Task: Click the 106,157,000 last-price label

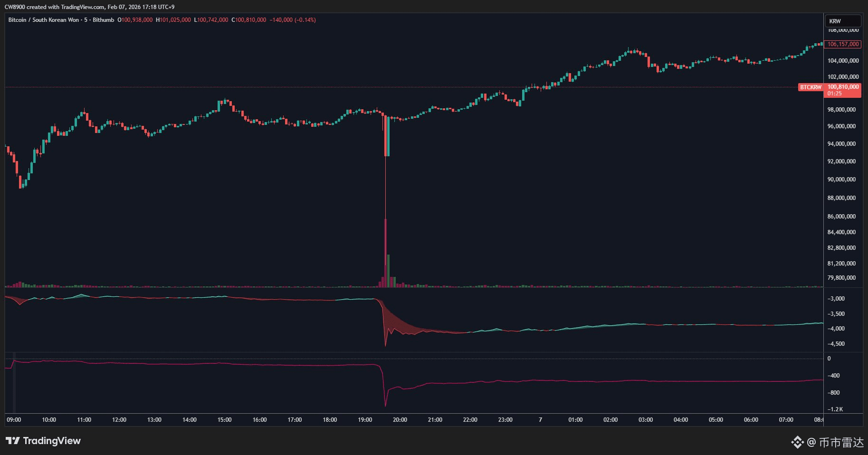Action: coord(843,44)
